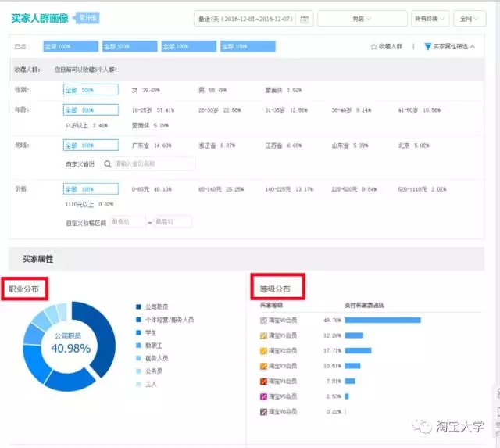This screenshot has height=448, width=500.
Task: Select the 男 58.79% gender option
Action: click(212, 90)
